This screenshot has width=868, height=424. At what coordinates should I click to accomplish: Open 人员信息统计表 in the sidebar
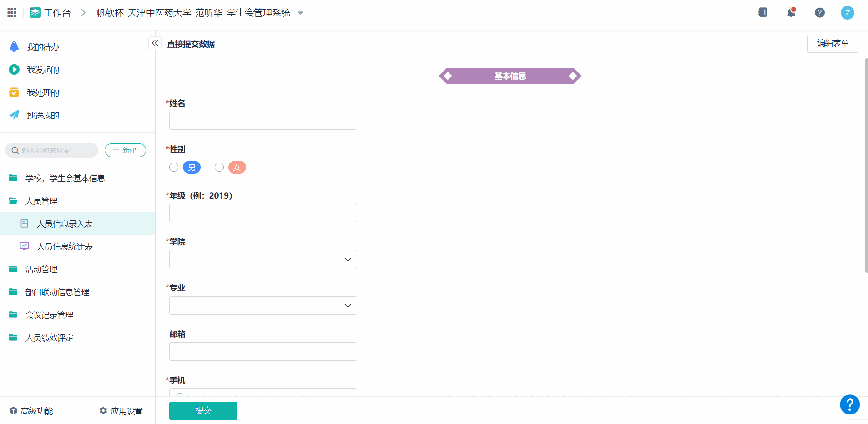tap(65, 246)
